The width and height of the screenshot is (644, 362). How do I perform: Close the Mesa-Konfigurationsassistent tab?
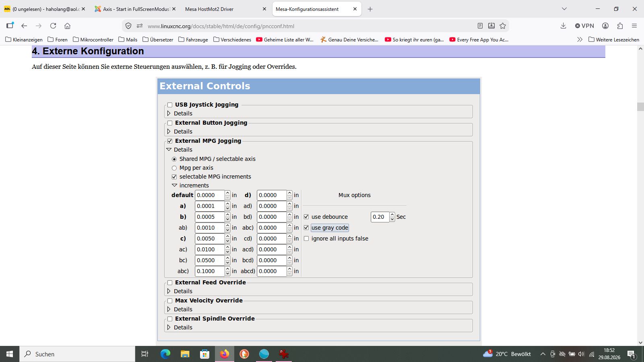(355, 9)
